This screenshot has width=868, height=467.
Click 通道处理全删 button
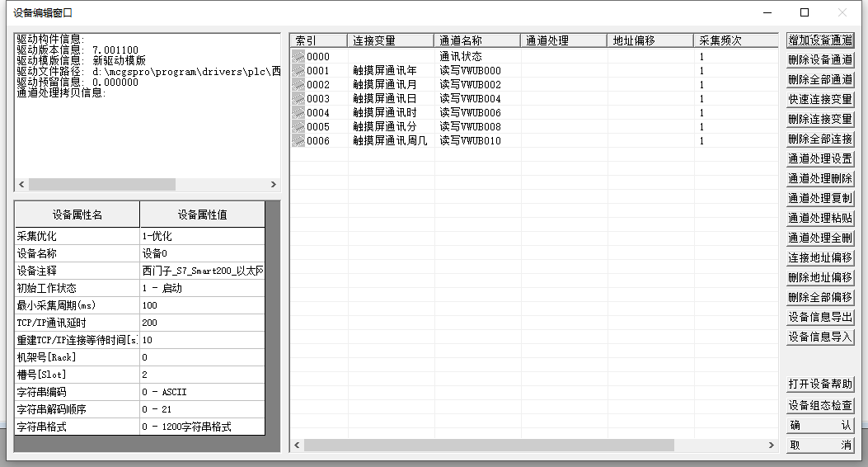pos(820,238)
